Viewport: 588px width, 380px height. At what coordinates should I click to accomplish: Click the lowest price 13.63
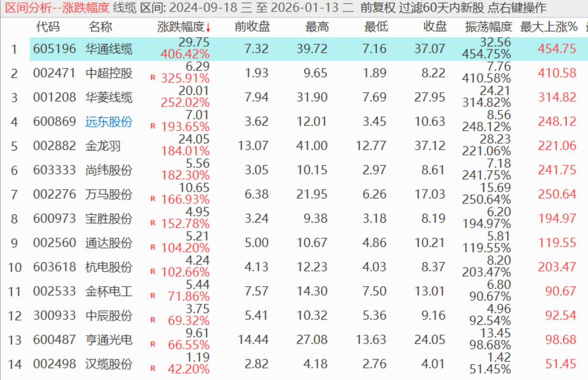371,339
